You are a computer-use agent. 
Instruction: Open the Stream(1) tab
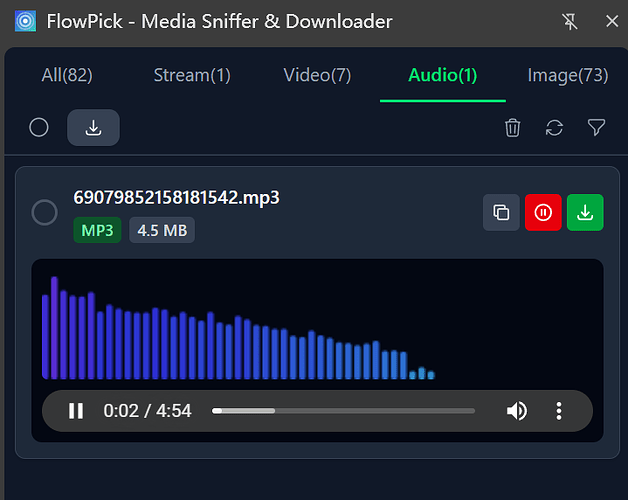pos(192,75)
